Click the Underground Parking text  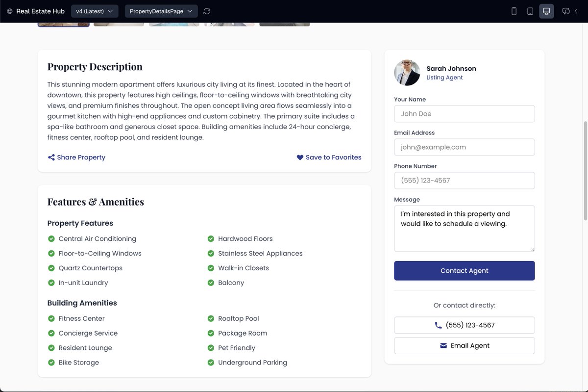(x=252, y=363)
